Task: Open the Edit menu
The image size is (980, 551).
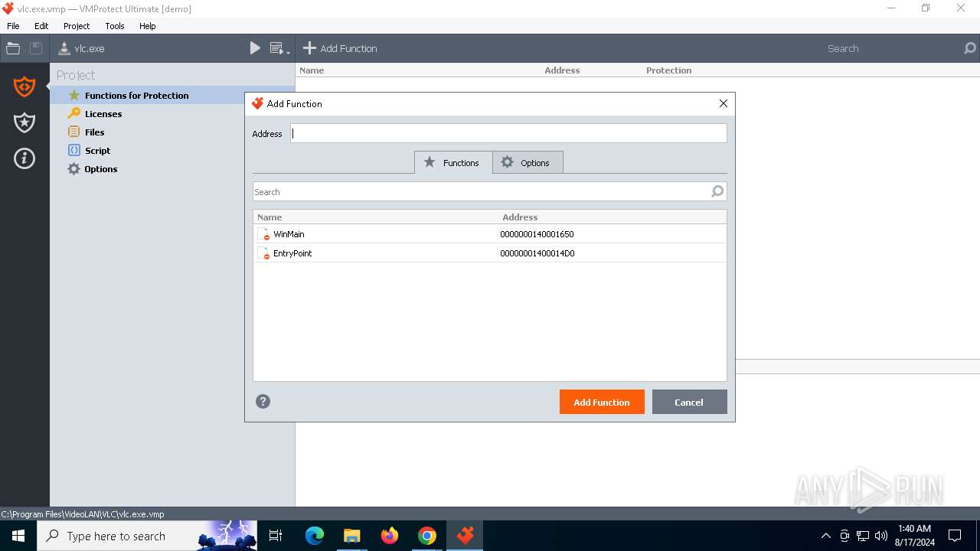Action: (x=41, y=26)
